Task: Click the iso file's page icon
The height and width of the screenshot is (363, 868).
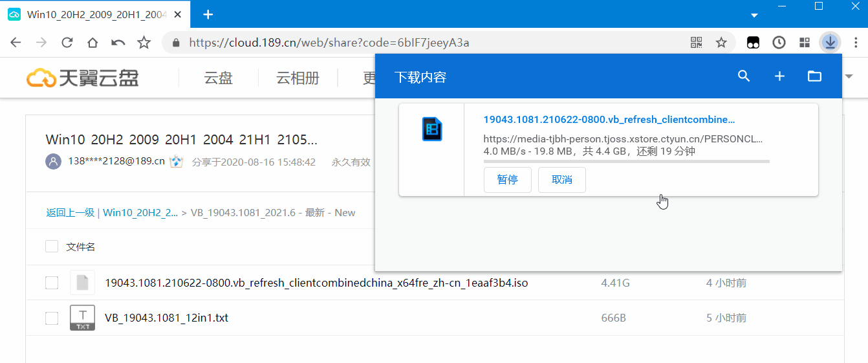Action: click(82, 283)
